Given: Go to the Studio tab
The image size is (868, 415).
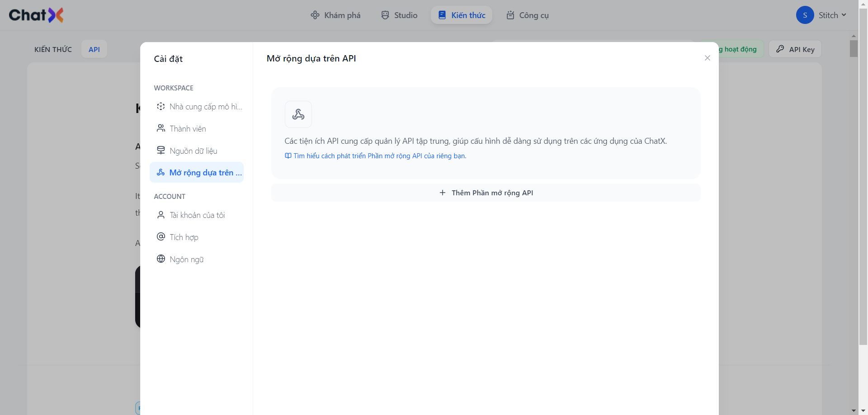Looking at the screenshot, I should 399,15.
